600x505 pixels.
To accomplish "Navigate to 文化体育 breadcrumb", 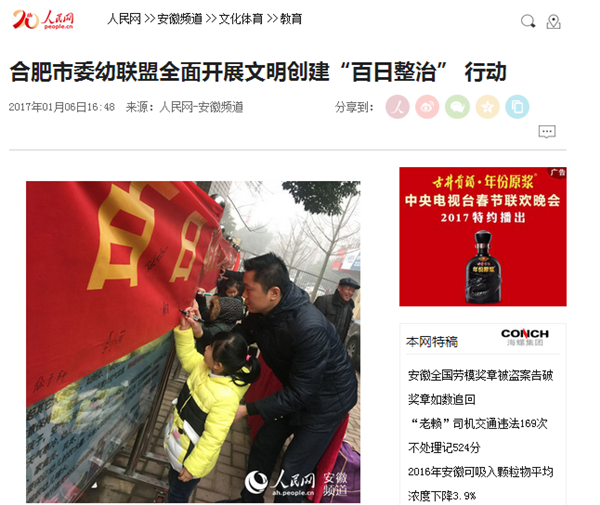I will [x=241, y=19].
